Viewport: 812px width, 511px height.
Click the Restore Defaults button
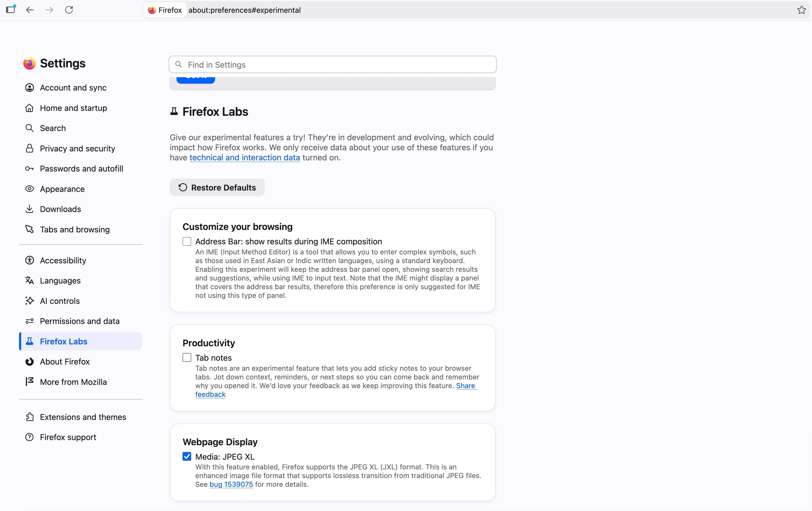click(217, 188)
